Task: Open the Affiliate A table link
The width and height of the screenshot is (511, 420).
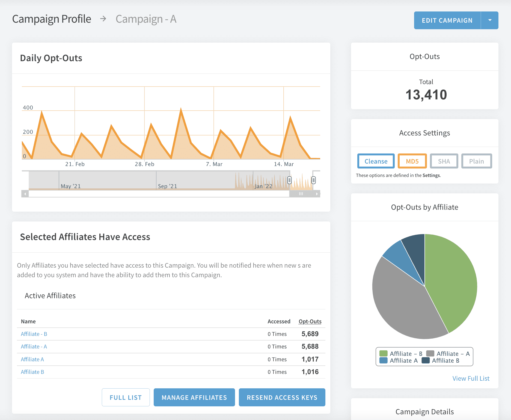Action: tap(32, 359)
